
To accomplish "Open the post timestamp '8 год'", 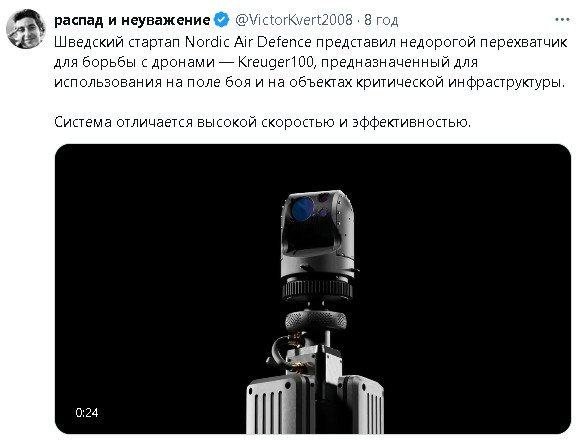I will tap(381, 20).
